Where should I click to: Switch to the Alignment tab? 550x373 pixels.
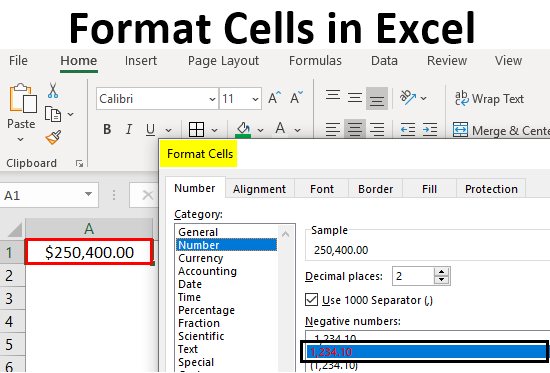[259, 189]
